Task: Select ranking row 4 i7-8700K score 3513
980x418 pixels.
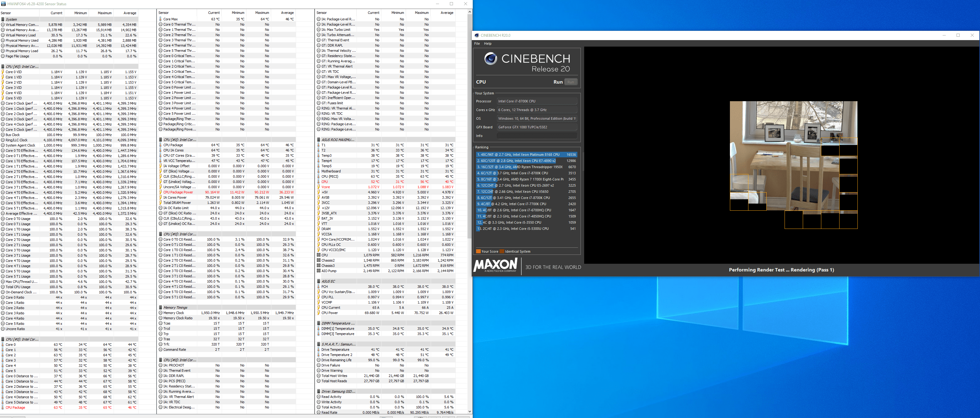Action: click(x=526, y=173)
